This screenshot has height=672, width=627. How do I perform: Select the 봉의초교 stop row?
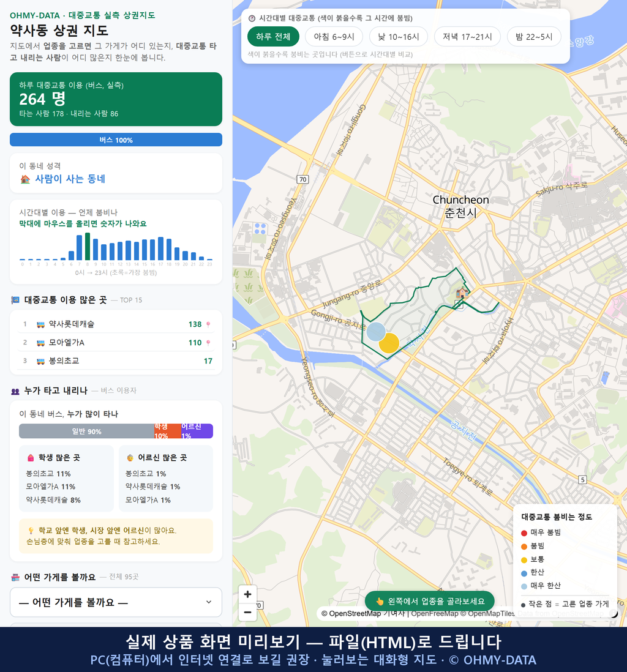coord(116,361)
